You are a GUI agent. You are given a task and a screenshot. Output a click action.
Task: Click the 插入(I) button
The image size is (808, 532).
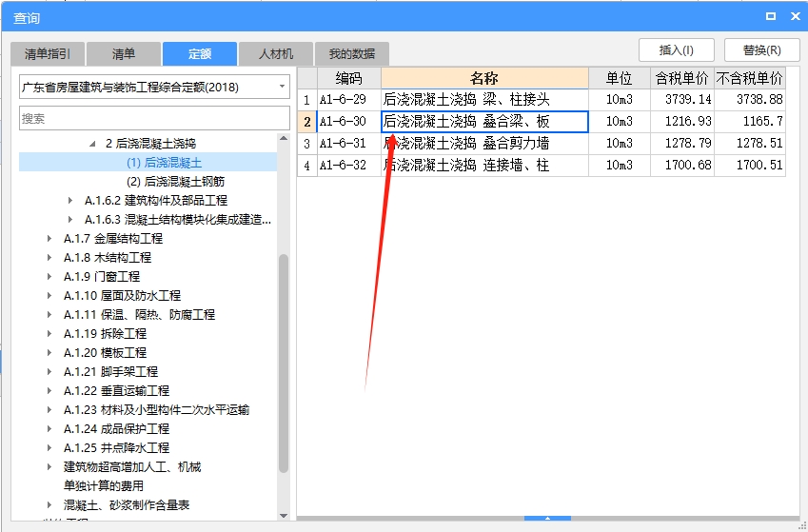click(x=676, y=50)
